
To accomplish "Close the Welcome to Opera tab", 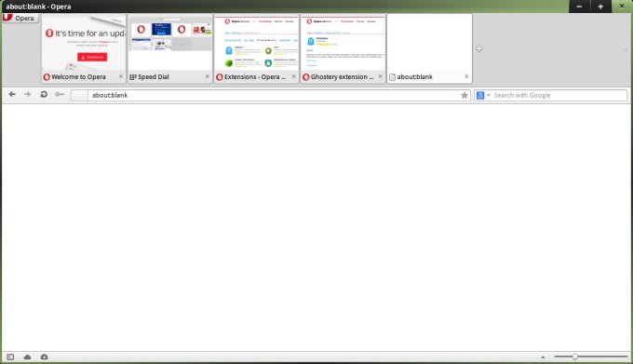I will point(121,76).
